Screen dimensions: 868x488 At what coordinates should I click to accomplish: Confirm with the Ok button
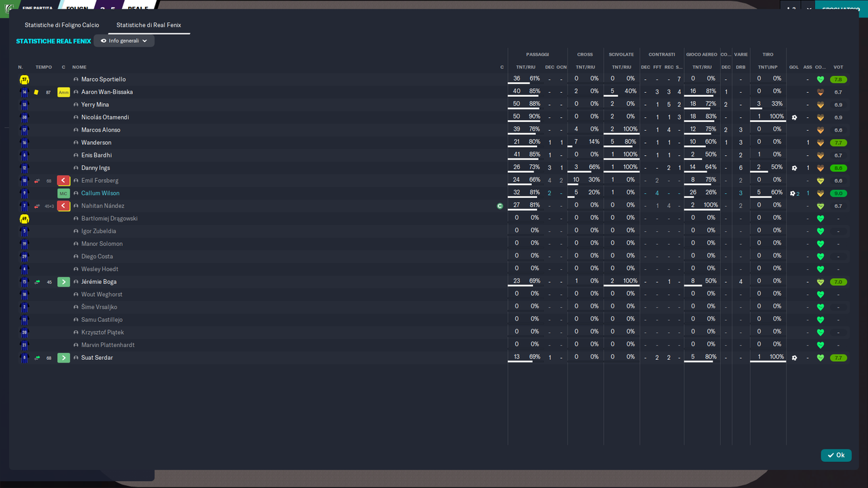tap(836, 455)
